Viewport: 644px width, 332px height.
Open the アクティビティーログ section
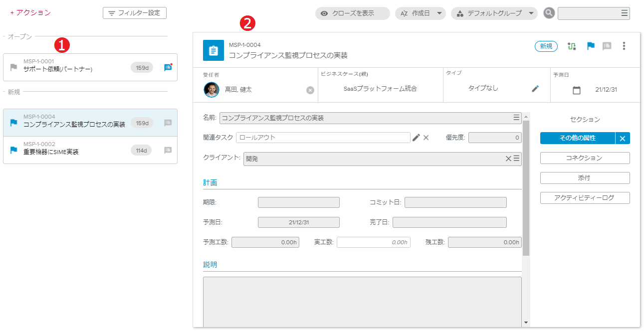pyautogui.click(x=585, y=198)
